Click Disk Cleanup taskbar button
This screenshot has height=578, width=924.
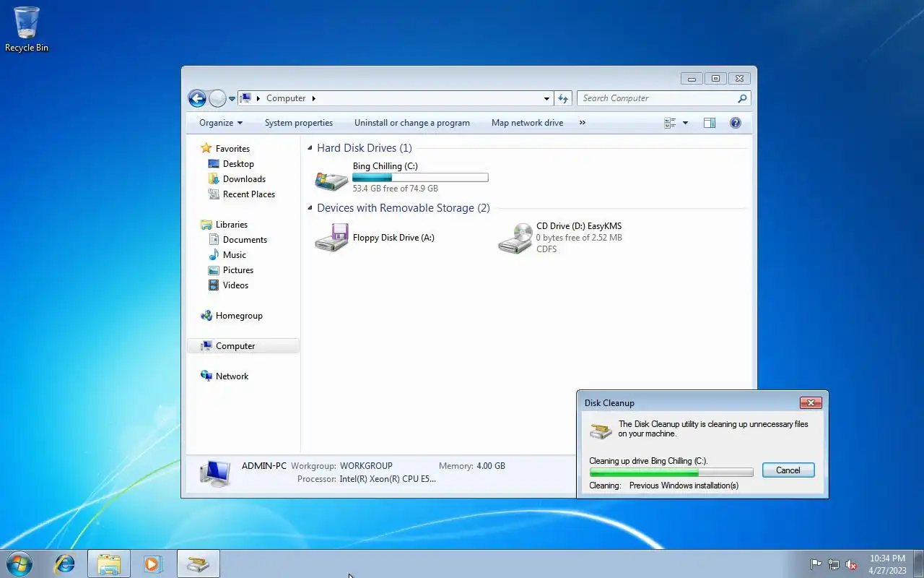pyautogui.click(x=199, y=564)
